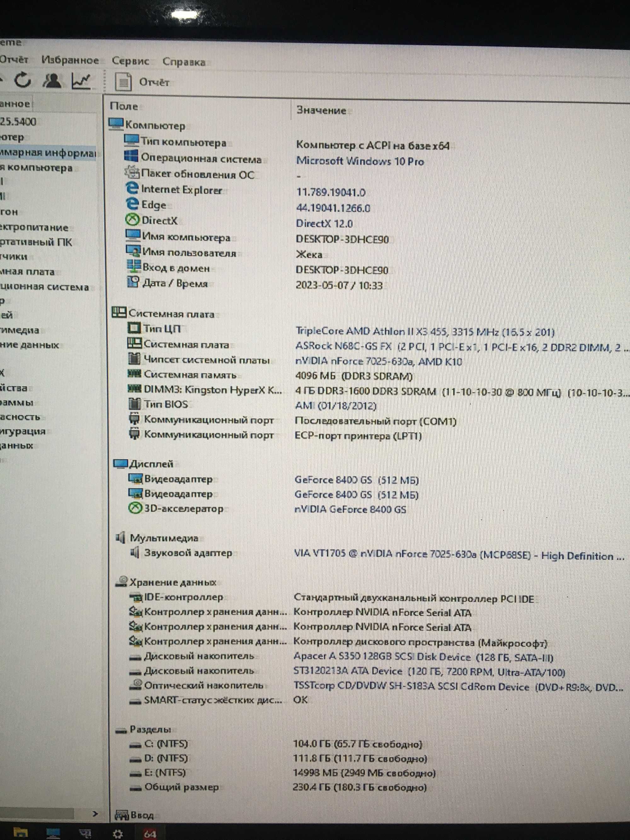This screenshot has height=840, width=630.
Task: Click the Apacer AS350 128GB disk link
Action: pos(423,657)
